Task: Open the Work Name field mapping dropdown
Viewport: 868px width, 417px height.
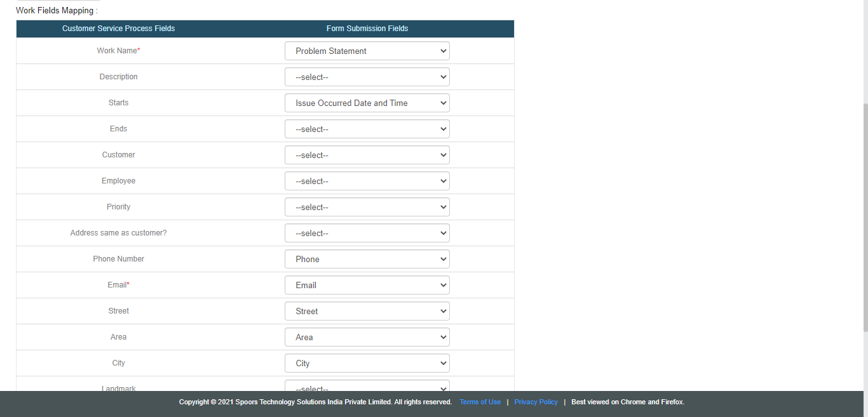Action: coord(367,51)
